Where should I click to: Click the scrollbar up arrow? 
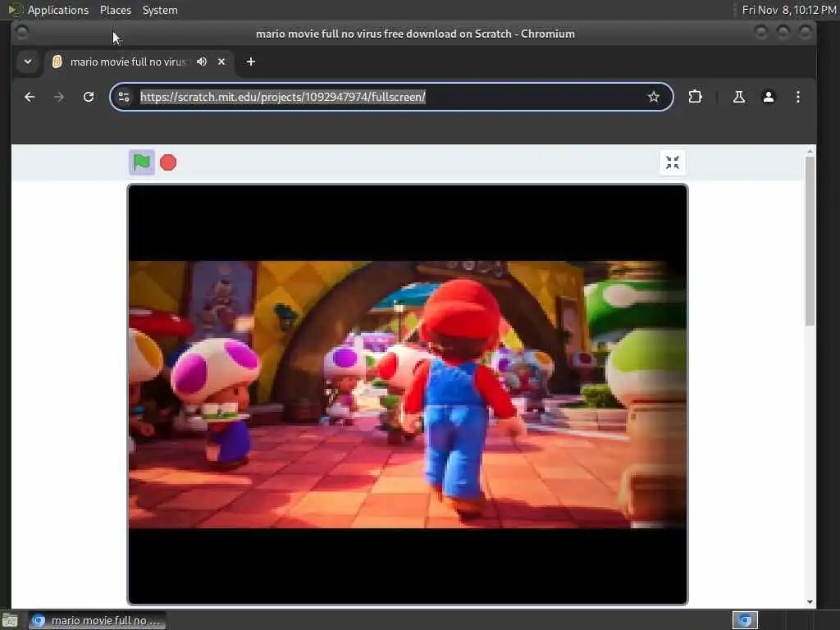[810, 151]
